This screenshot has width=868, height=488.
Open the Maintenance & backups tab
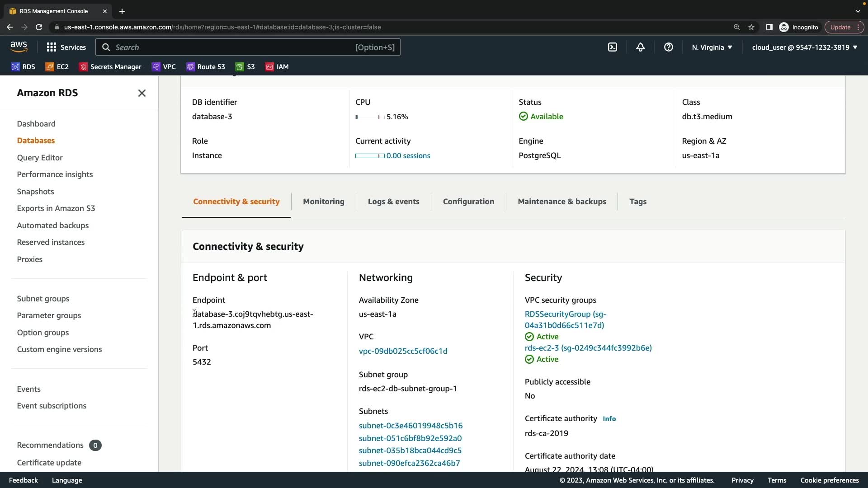click(x=561, y=202)
